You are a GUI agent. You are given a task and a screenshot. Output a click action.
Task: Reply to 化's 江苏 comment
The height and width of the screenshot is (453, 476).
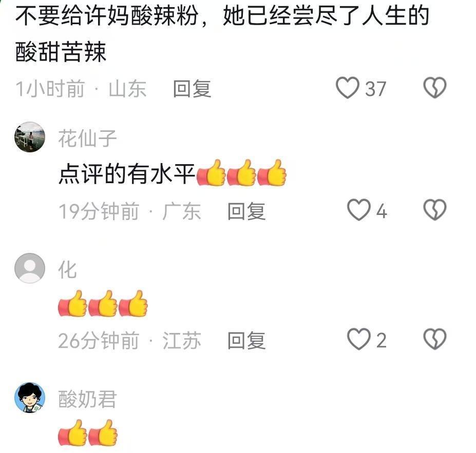(247, 340)
